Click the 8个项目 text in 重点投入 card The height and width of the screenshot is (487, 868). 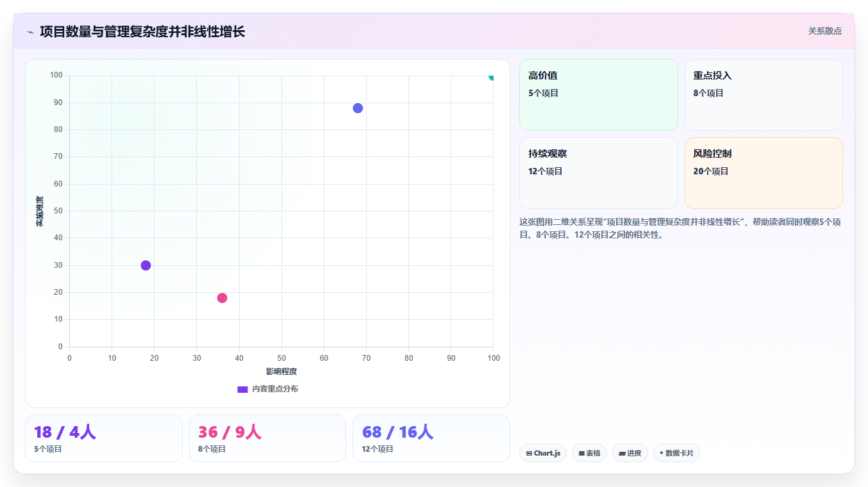pyautogui.click(x=708, y=93)
